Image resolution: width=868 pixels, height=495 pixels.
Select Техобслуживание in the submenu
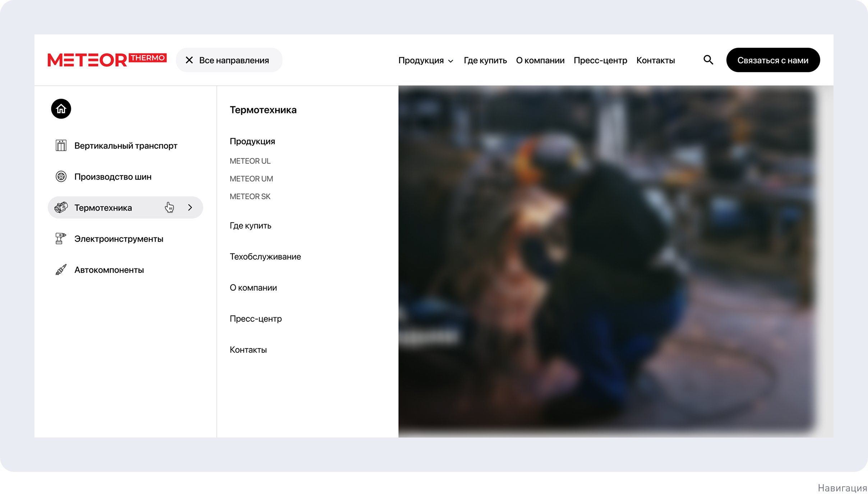pyautogui.click(x=265, y=257)
